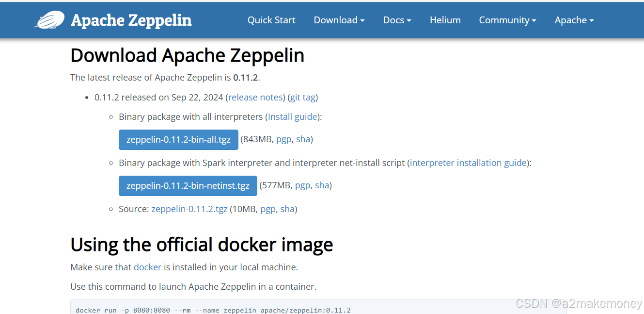Download the zeppelin-0.11.2.tgz source package
644x314 pixels.
(x=189, y=209)
